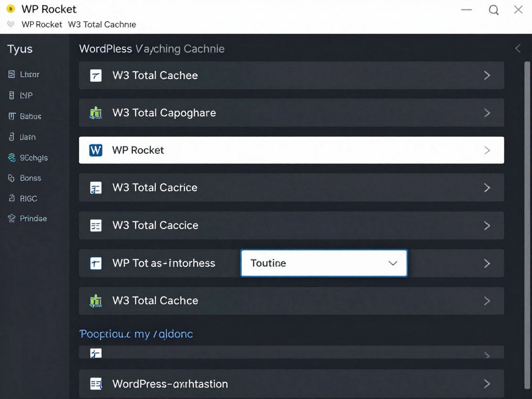Collapse the panel with the back chevron
532x399 pixels.
[518, 48]
